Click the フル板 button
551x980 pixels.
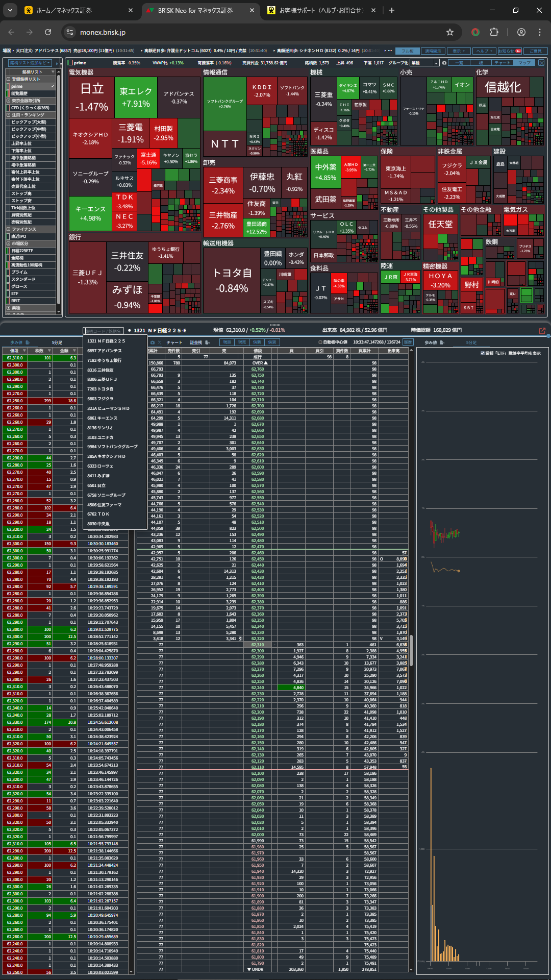[x=408, y=51]
